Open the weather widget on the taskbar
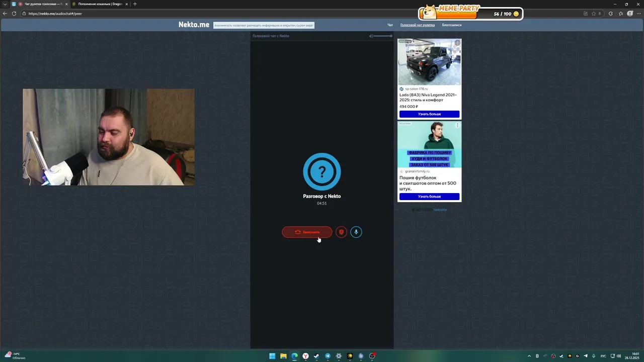The image size is (644, 362). coord(15,356)
